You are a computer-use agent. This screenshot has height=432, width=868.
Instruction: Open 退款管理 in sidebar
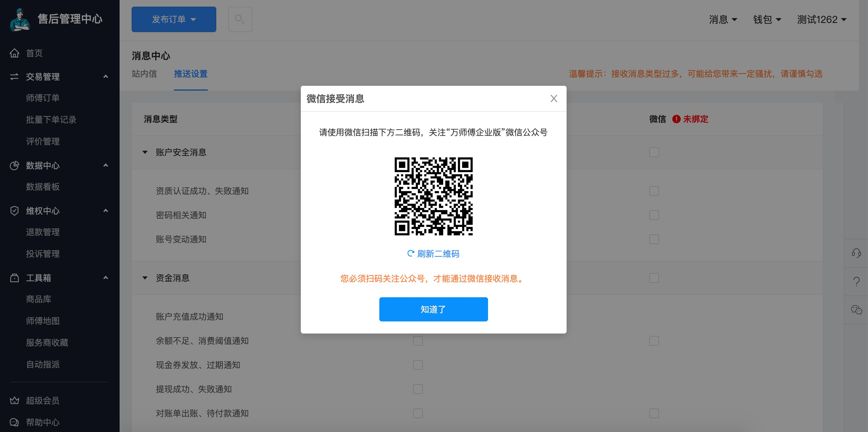click(x=43, y=232)
